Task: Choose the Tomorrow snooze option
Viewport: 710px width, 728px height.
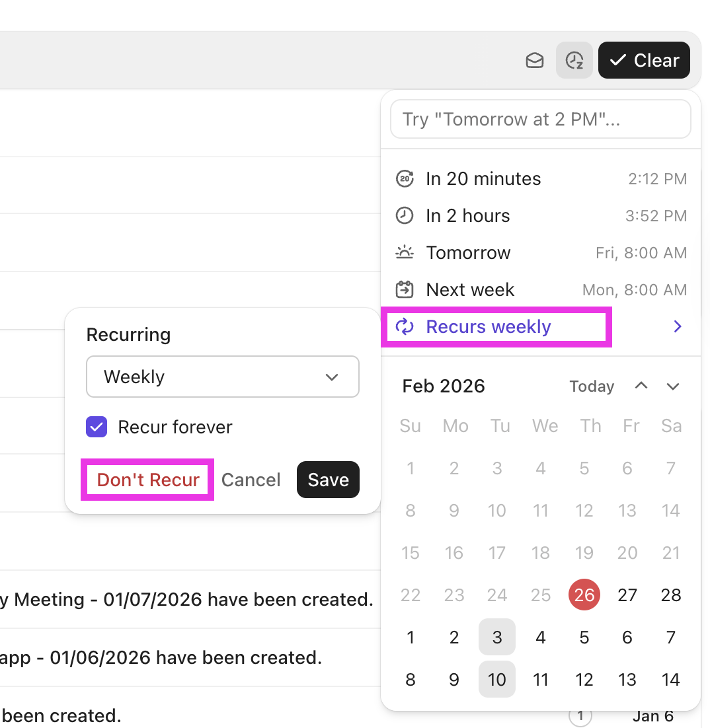Action: [468, 253]
